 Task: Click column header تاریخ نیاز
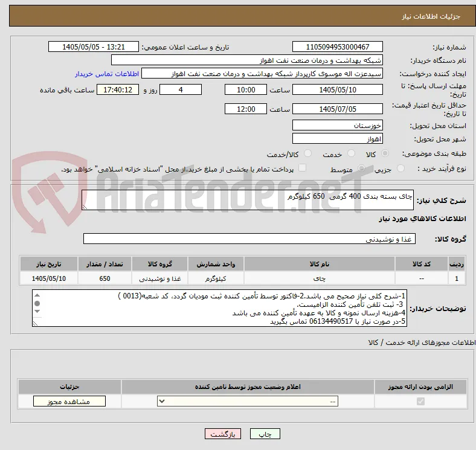coord(49,264)
